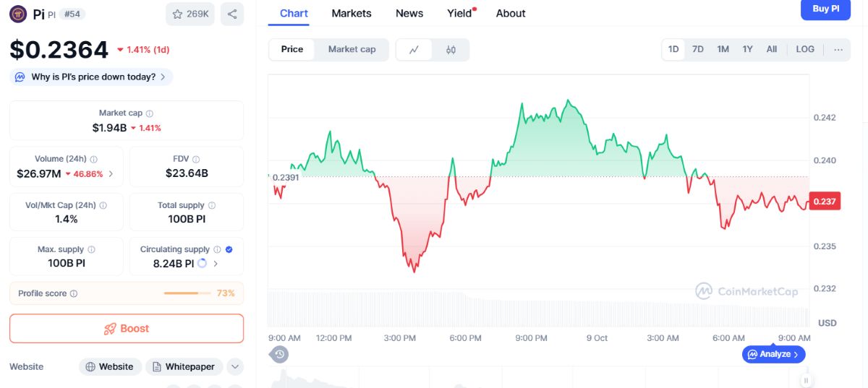This screenshot has height=388, width=868.
Task: Click the Buy PI button
Action: (825, 9)
